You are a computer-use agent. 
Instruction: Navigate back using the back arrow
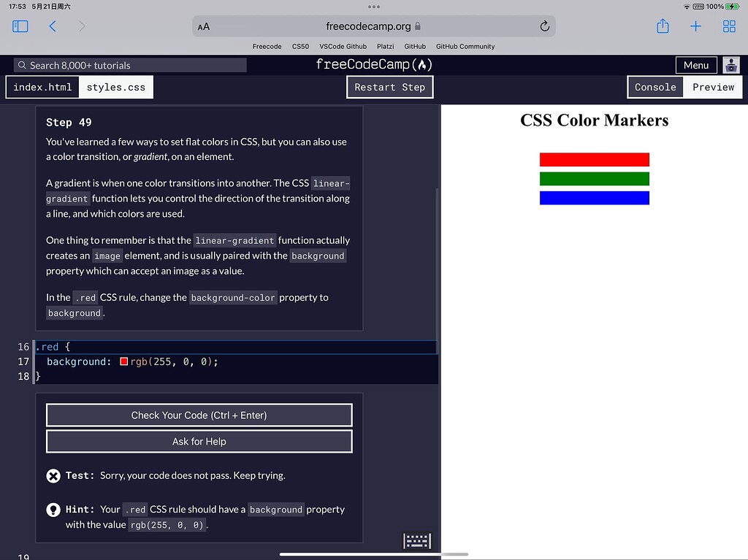(52, 26)
